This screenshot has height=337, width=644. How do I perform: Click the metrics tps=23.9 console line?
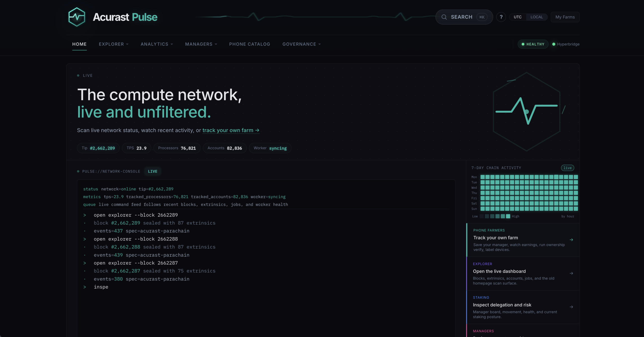pos(184,197)
